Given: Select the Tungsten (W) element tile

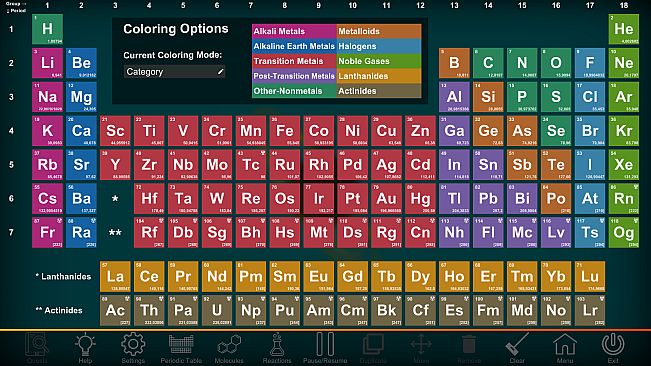Looking at the screenshot, I should pos(217,198).
